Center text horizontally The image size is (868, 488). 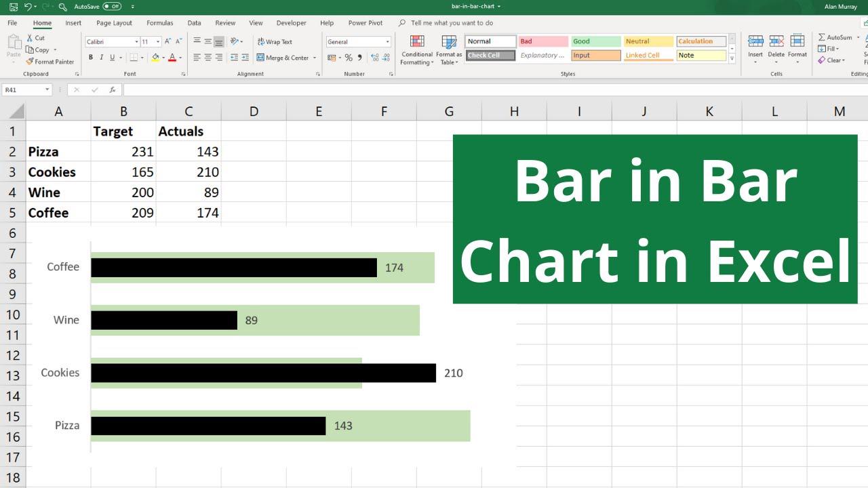click(x=208, y=58)
